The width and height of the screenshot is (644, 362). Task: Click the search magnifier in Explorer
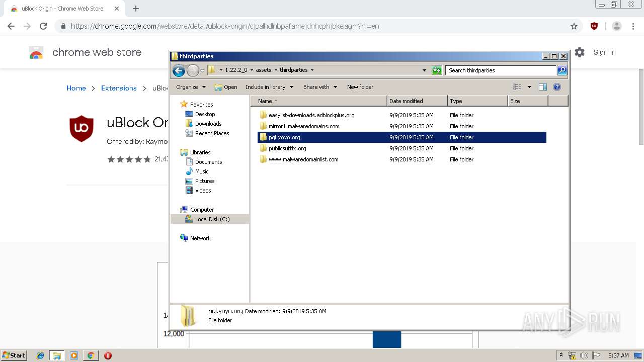[x=562, y=70]
